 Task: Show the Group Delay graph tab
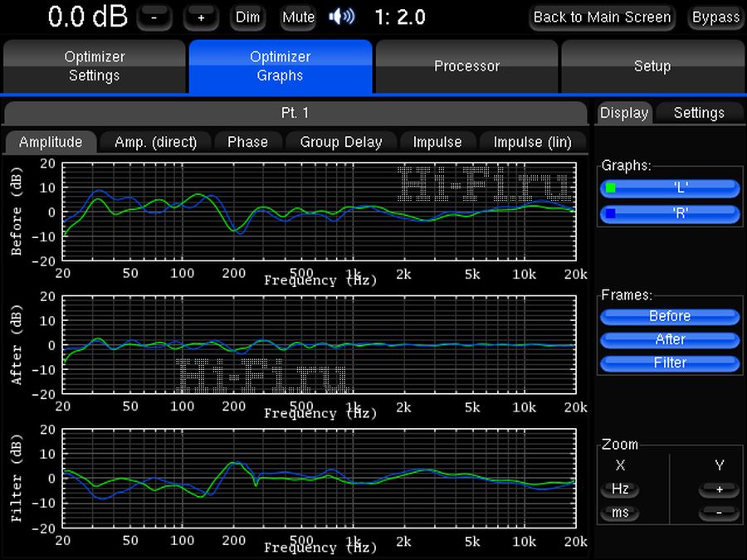pos(340,142)
